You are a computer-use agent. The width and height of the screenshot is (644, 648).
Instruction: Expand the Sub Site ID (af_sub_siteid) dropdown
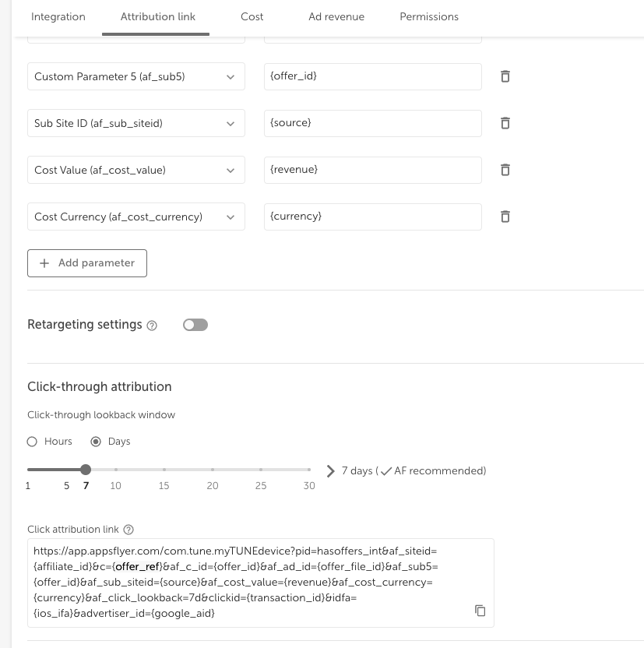point(136,123)
